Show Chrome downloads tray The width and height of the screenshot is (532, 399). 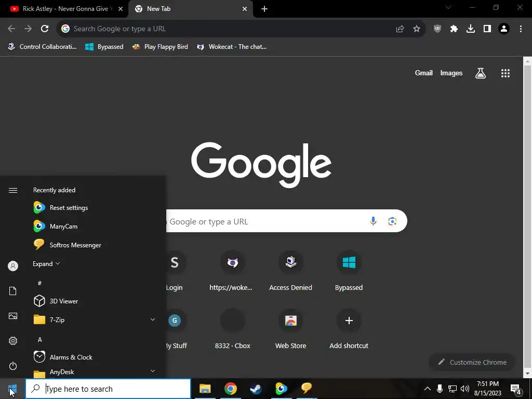[471, 29]
